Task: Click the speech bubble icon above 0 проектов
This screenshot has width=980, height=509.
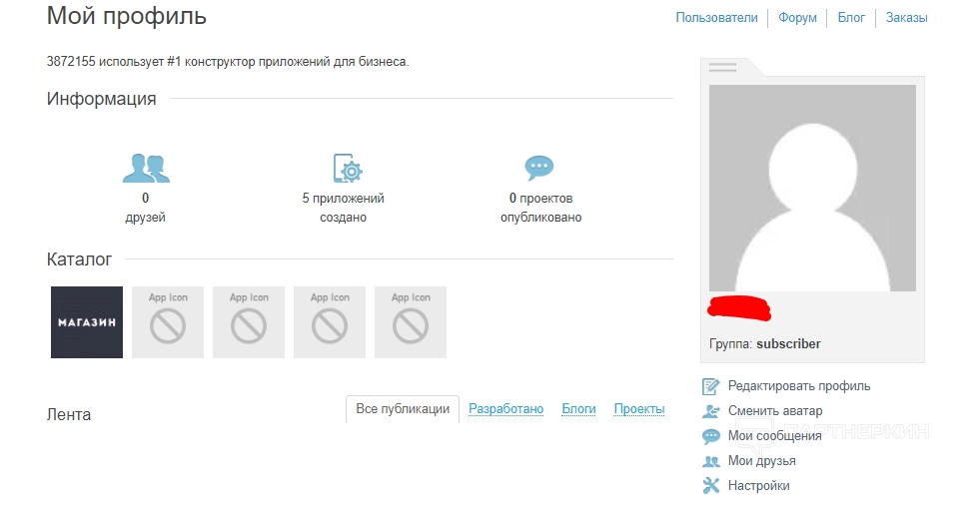Action: 538,168
